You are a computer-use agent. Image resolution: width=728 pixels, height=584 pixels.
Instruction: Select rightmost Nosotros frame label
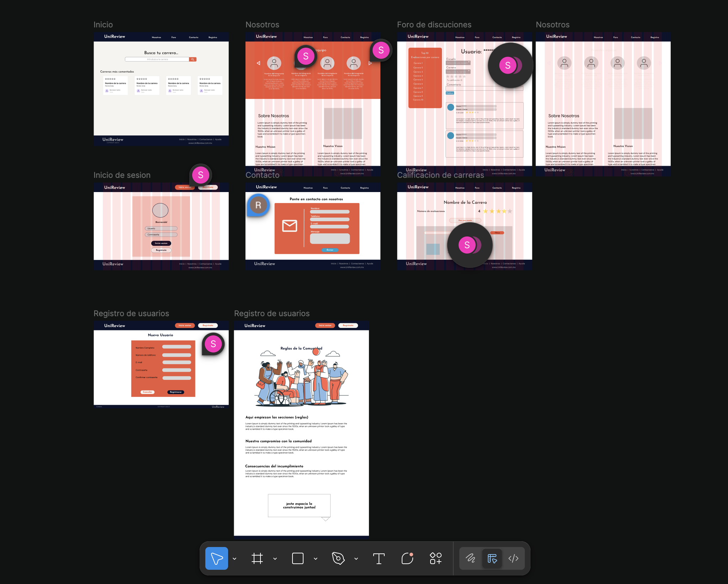pos(553,25)
